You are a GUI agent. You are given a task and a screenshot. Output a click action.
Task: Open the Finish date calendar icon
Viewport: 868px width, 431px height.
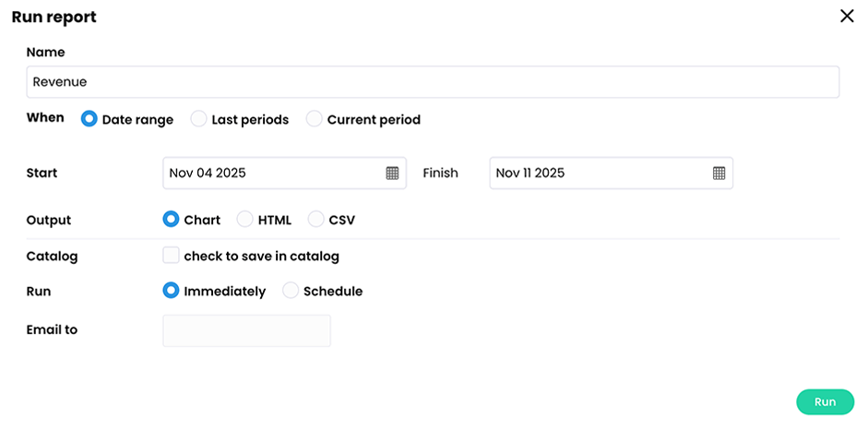pos(719,173)
